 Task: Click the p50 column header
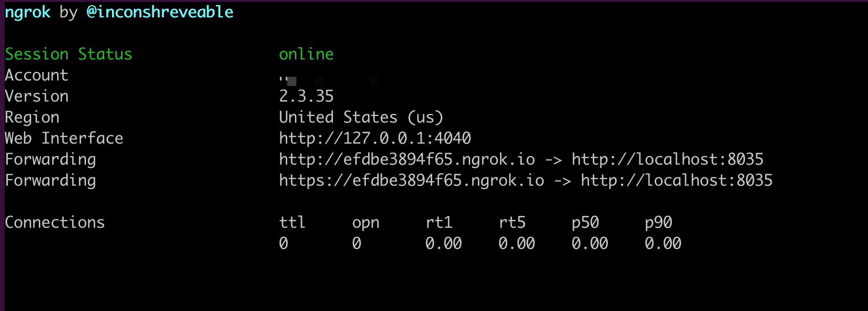[x=585, y=223]
